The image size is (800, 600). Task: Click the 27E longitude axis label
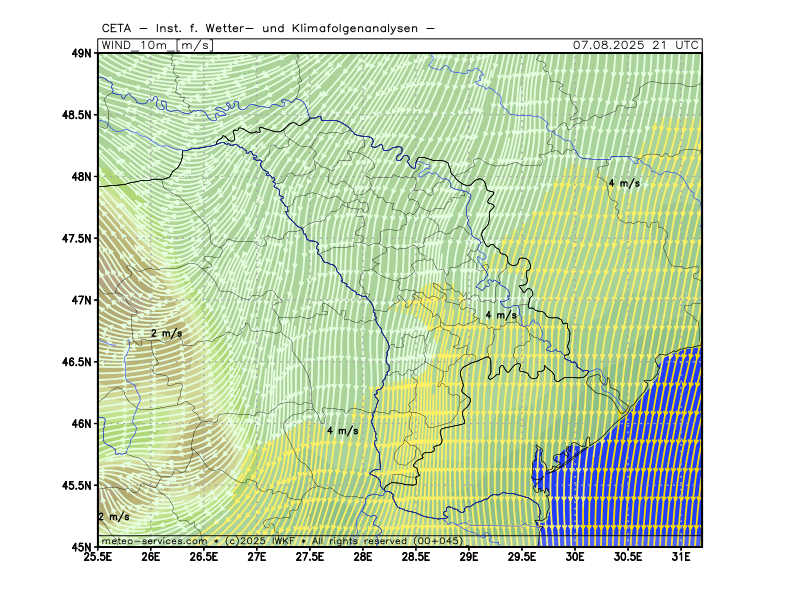click(x=257, y=556)
